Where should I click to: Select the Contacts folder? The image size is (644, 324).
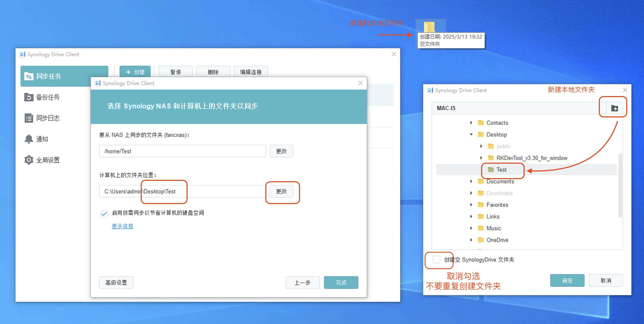[x=497, y=123]
